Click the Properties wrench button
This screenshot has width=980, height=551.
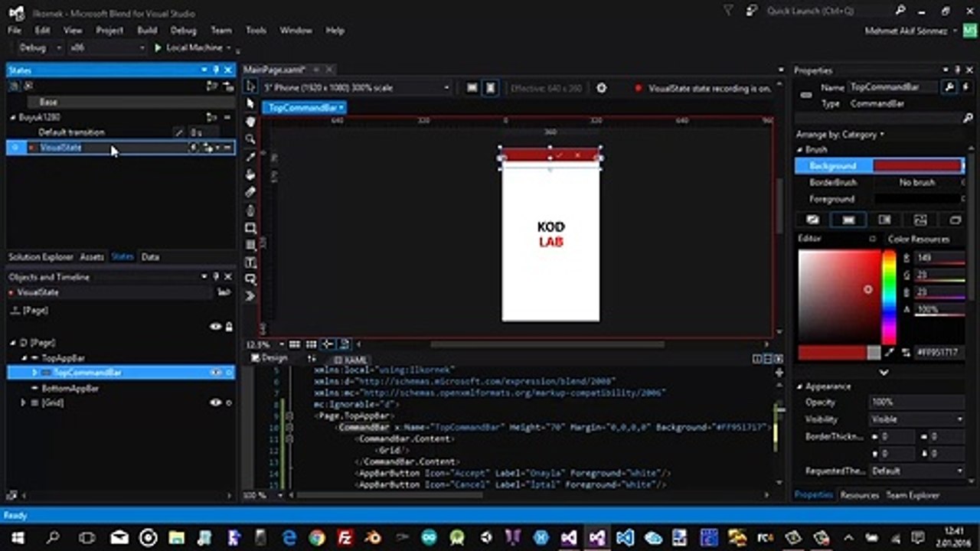point(949,87)
